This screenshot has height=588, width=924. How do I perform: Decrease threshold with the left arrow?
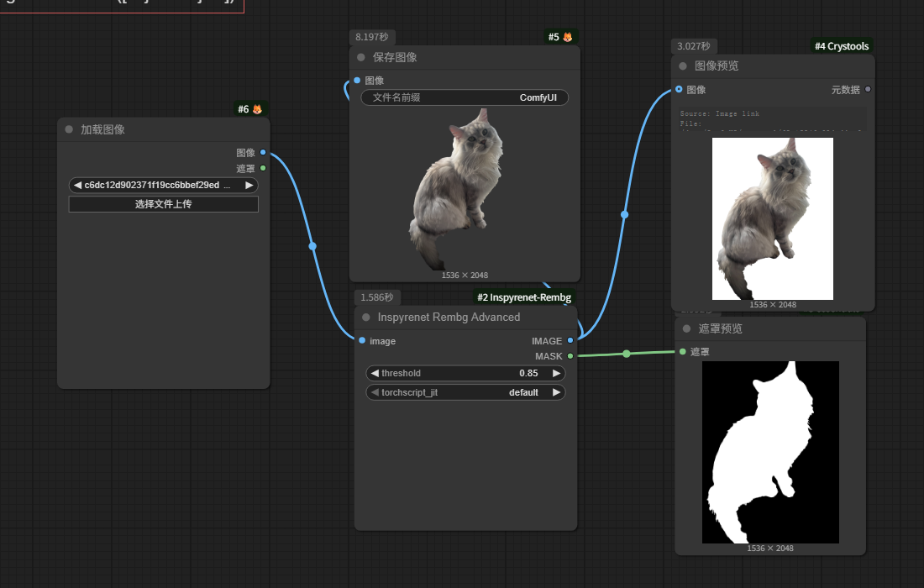click(x=375, y=373)
